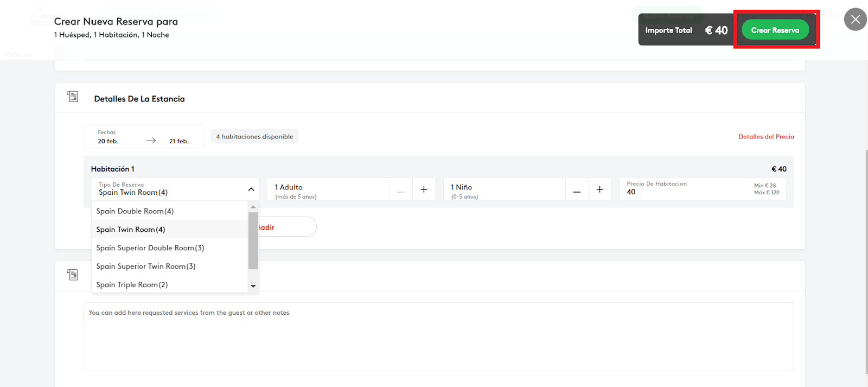Click the room list scrollbar thumb
Screen dimensions: 868x387
(253, 240)
